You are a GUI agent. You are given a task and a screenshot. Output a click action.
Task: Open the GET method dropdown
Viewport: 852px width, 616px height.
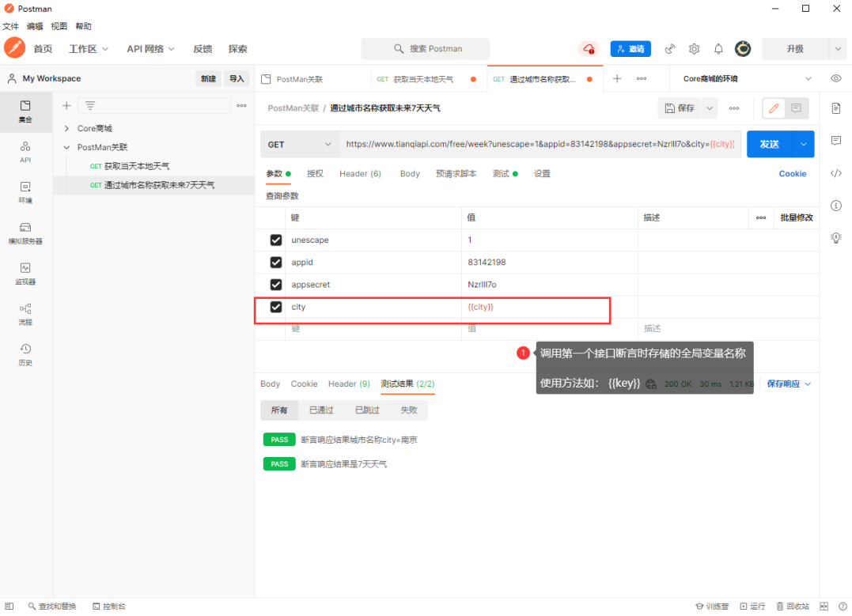click(x=299, y=145)
